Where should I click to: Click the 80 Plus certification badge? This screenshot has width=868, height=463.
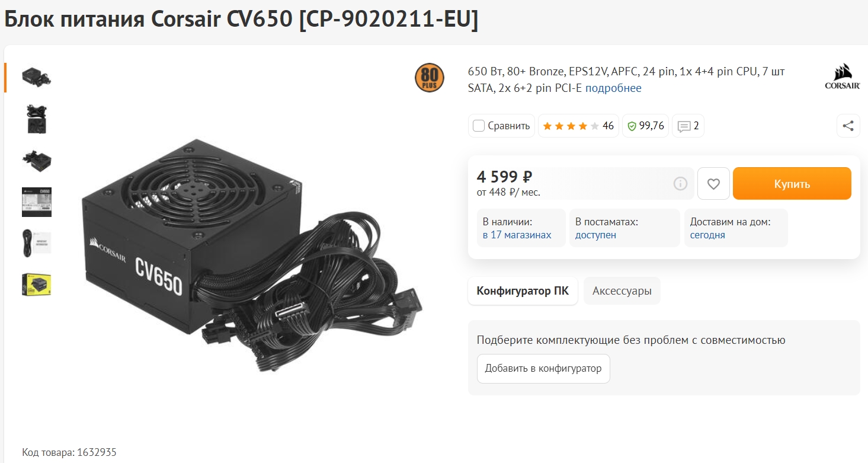430,78
